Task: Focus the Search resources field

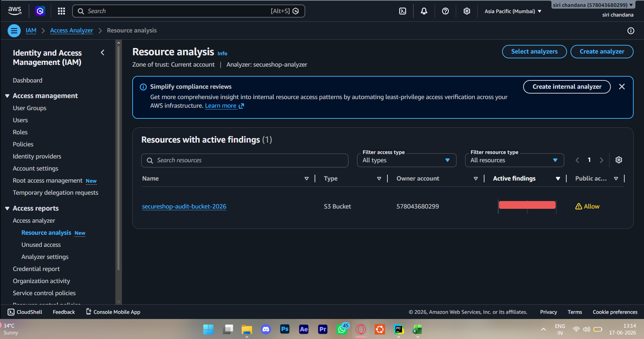Action: [x=245, y=161]
